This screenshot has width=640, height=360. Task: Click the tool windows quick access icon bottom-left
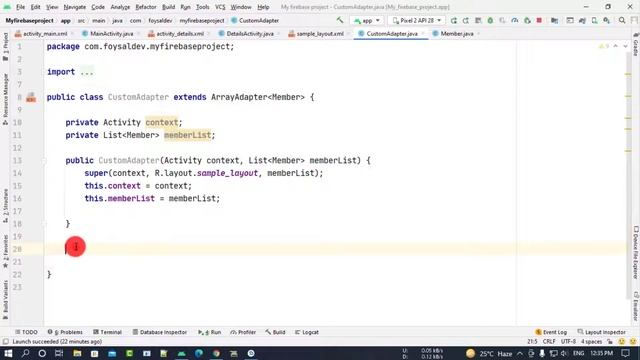click(x=5, y=342)
